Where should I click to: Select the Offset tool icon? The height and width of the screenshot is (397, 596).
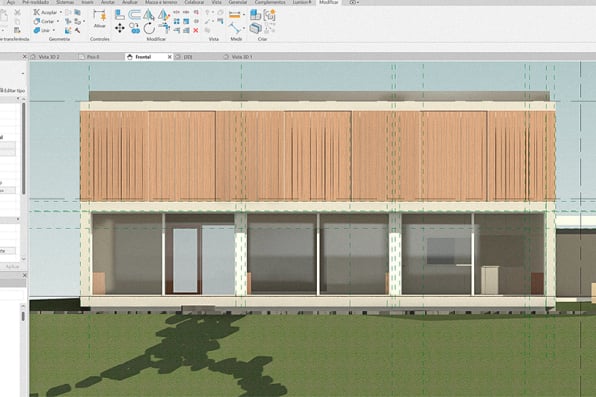click(134, 15)
